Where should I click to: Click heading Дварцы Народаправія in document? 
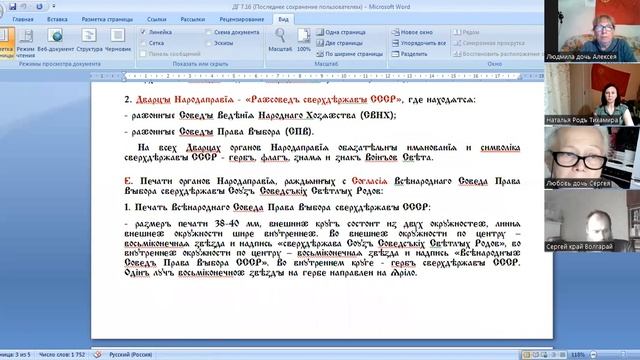pos(185,99)
